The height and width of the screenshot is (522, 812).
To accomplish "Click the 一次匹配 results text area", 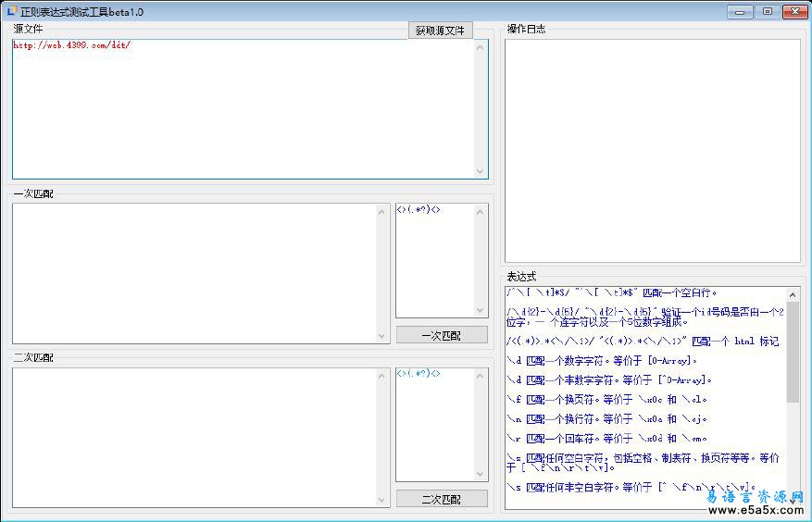I will pyautogui.click(x=201, y=273).
